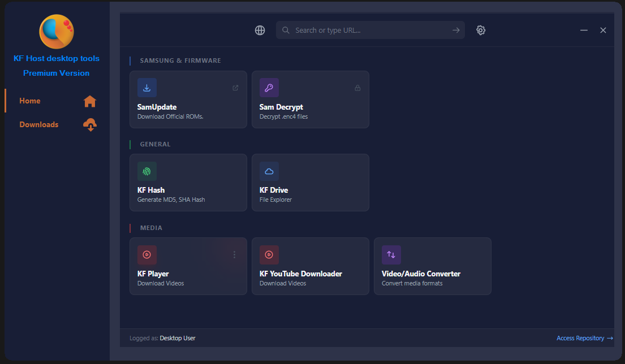Viewport: 625px width, 364px height.
Task: Click the external-link icon on SamUpdate card
Action: point(235,88)
